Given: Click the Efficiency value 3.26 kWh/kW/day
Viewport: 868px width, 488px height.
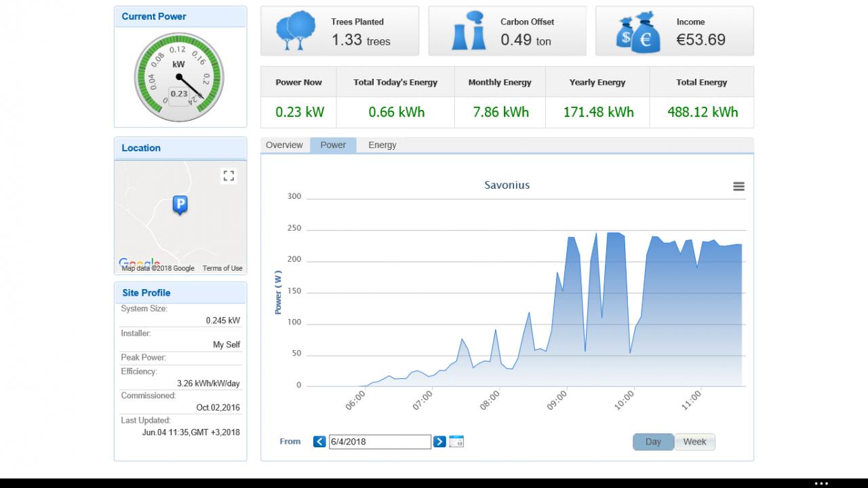Looking at the screenshot, I should tap(208, 383).
